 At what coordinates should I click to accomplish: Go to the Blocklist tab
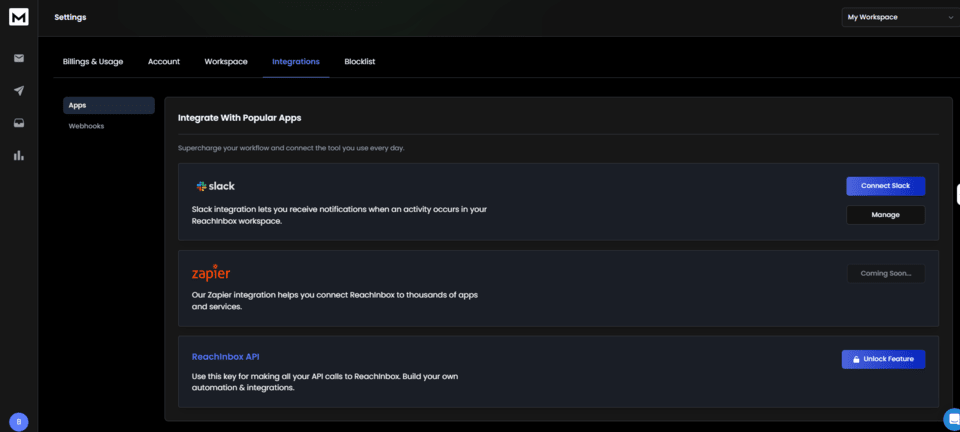point(360,61)
